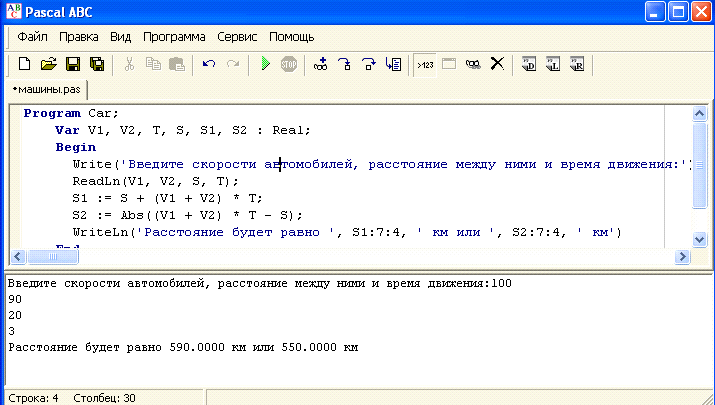Click the horizontal scrollbar left arrow
715x405 pixels.
pyautogui.click(x=18, y=256)
